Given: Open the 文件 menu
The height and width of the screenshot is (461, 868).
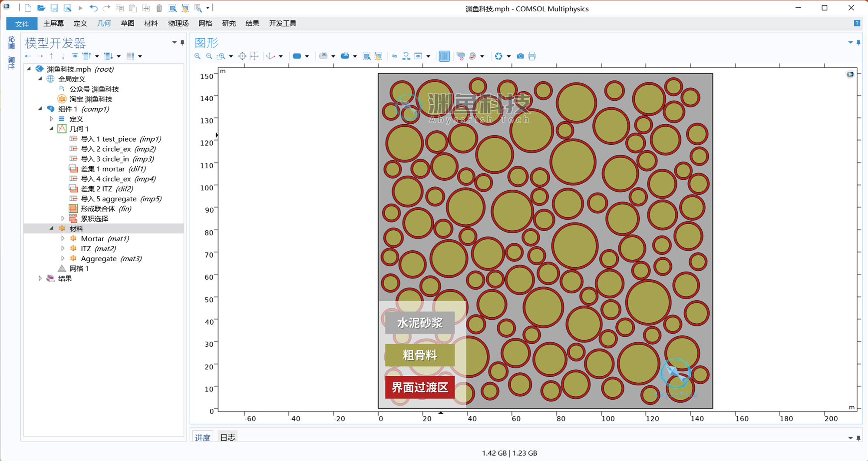Looking at the screenshot, I should click(22, 23).
